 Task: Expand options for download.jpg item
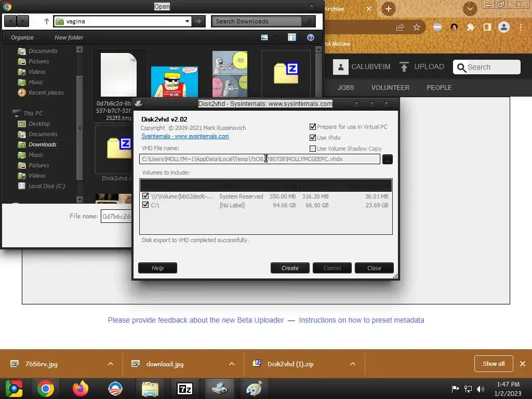232,364
